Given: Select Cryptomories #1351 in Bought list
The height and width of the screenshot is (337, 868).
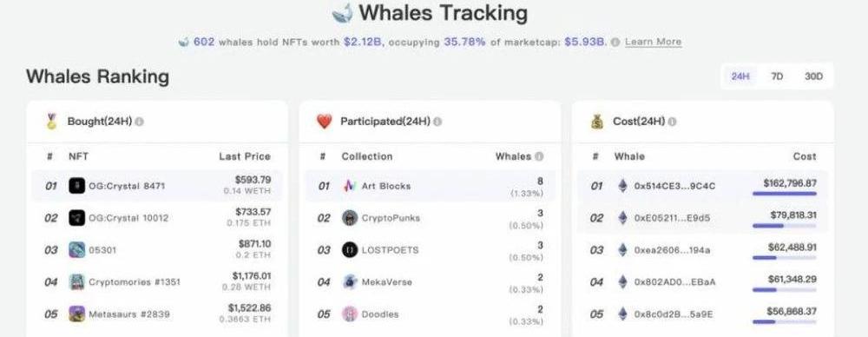Looking at the screenshot, I should tap(156, 282).
